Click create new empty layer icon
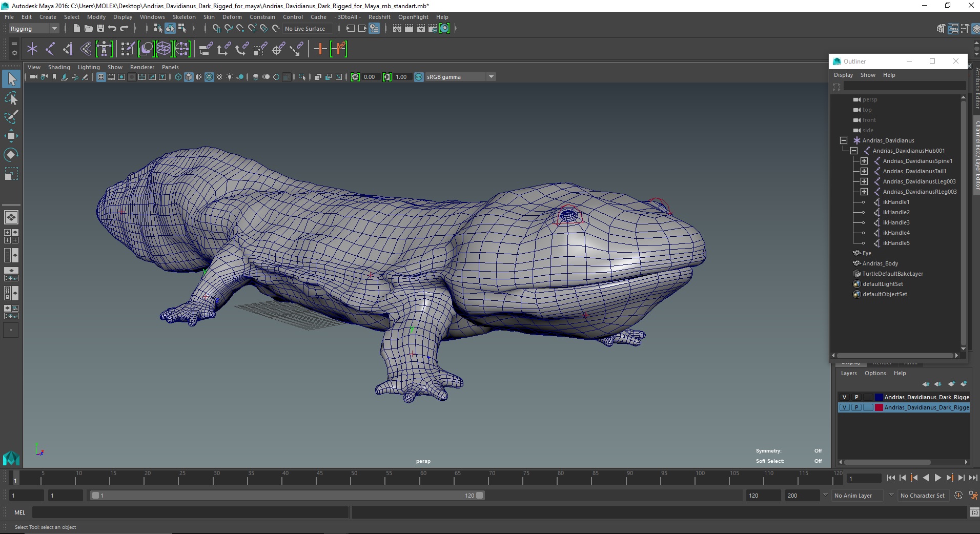Image resolution: width=980 pixels, height=534 pixels. [952, 384]
